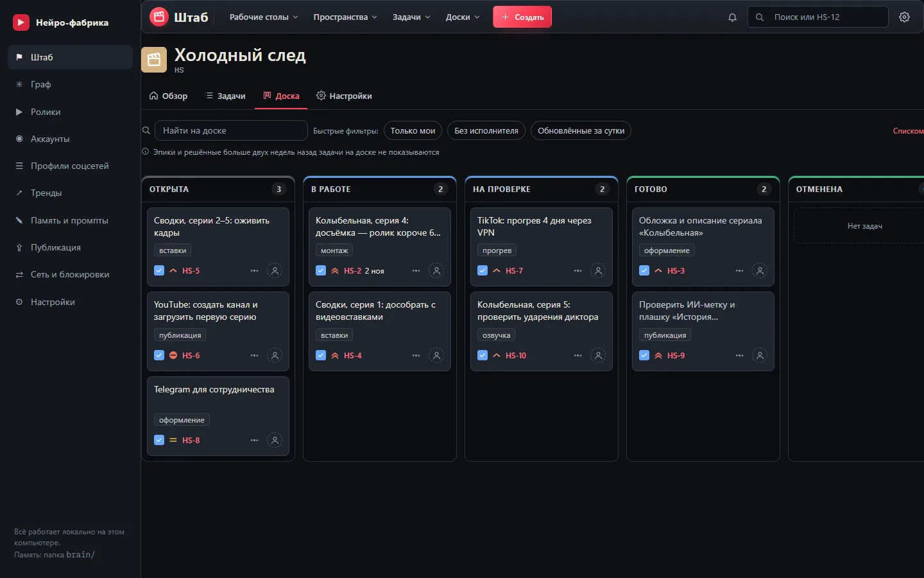This screenshot has width=924, height=578.
Task: Expand the Пространства dropdown
Action: [x=345, y=17]
